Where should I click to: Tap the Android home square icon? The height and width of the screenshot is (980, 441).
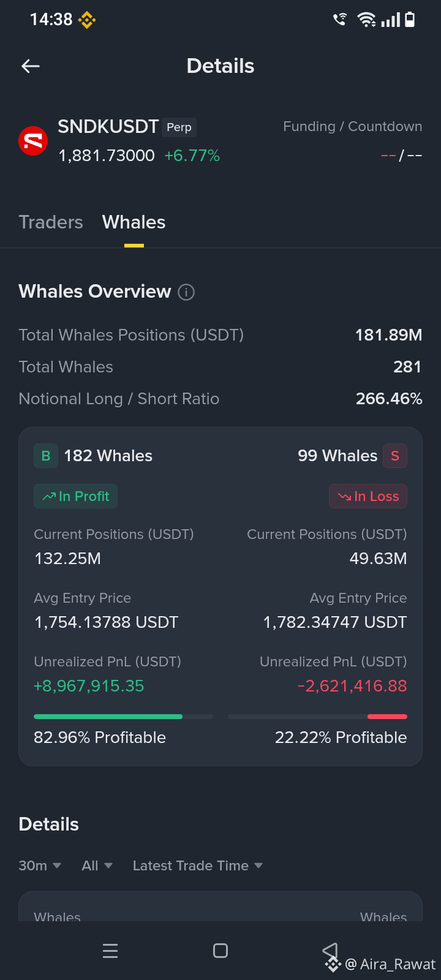click(x=221, y=951)
